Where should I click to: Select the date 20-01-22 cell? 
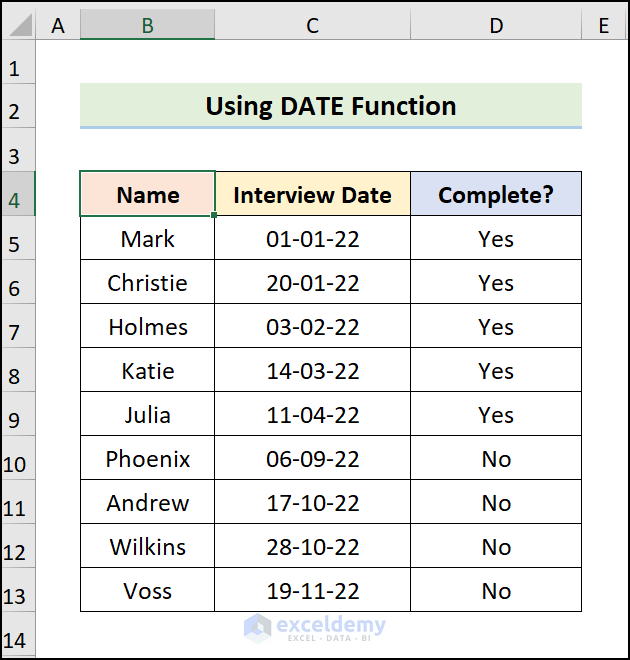312,283
